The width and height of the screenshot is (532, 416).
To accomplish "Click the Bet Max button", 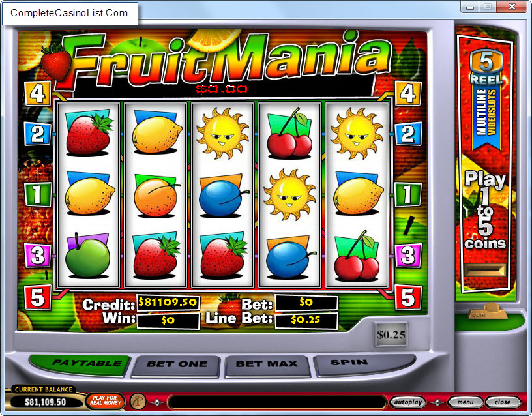I will [267, 365].
